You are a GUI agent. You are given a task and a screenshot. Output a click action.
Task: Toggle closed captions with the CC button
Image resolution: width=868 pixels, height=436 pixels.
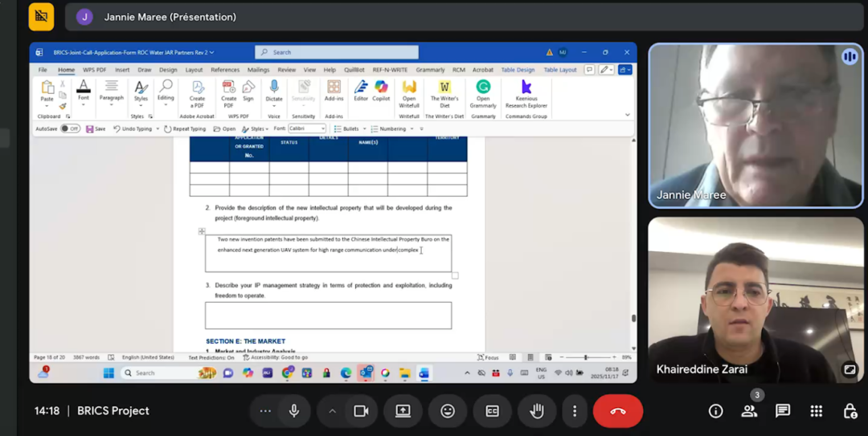pyautogui.click(x=492, y=411)
